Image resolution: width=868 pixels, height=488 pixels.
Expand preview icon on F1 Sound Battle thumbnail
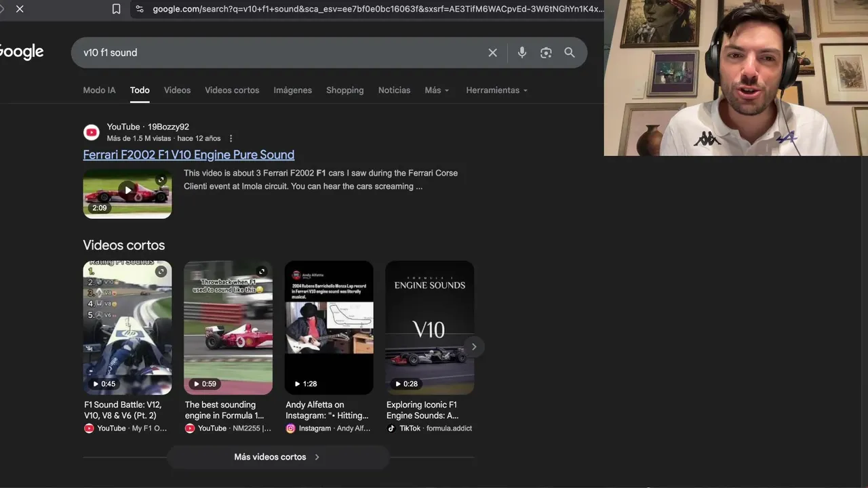(161, 272)
